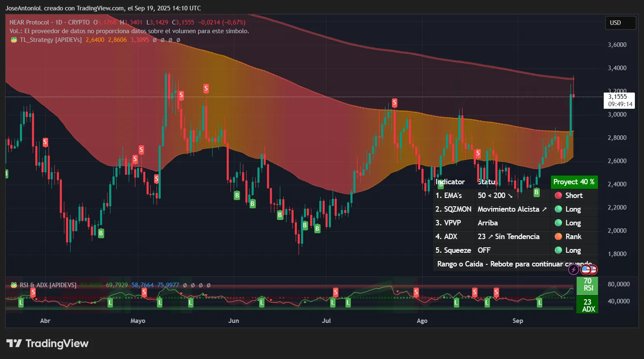Click the RSI & ADX [APIDEVS] indicator label

point(48,285)
